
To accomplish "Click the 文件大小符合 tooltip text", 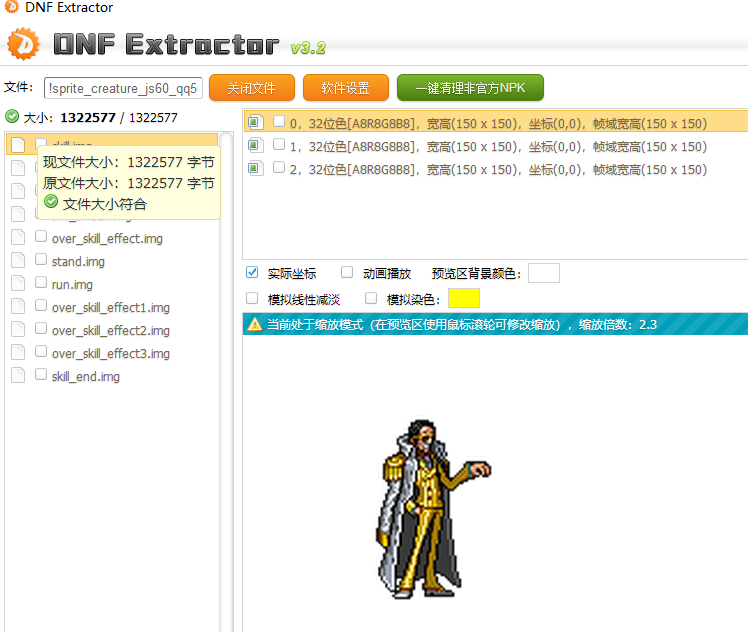I will (x=104, y=204).
